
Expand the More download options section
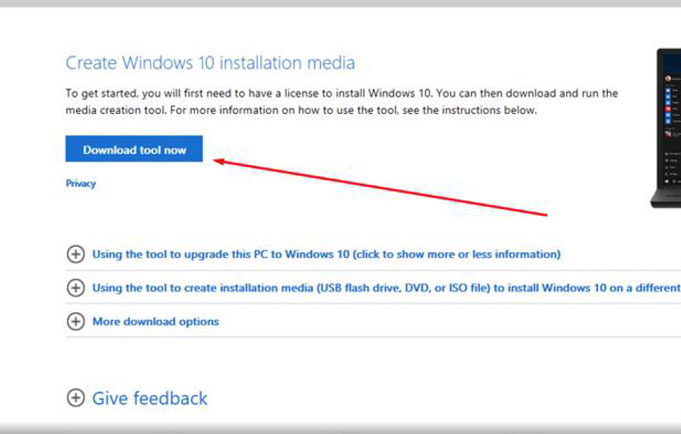[x=155, y=322]
